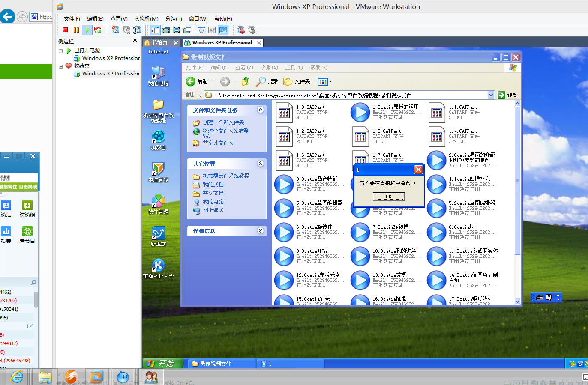Open 机械零部件系统教程 link in 其它位置
The image size is (588, 385).
226,176
